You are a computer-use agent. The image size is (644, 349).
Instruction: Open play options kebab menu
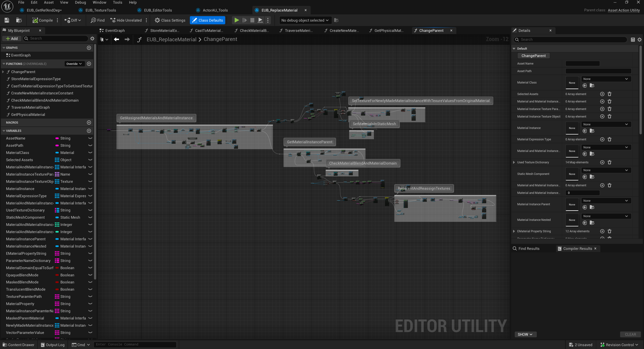point(268,20)
